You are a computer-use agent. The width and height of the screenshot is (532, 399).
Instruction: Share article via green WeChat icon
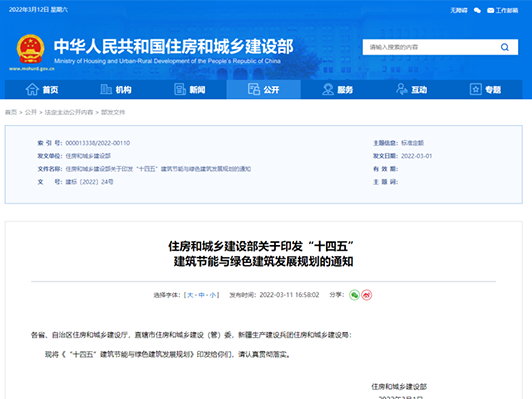pos(354,295)
